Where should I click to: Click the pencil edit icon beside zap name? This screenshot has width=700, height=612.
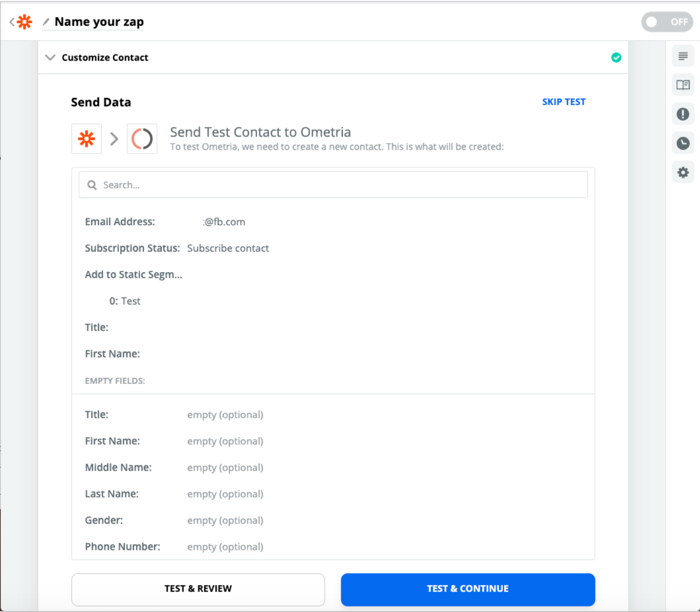pos(46,22)
